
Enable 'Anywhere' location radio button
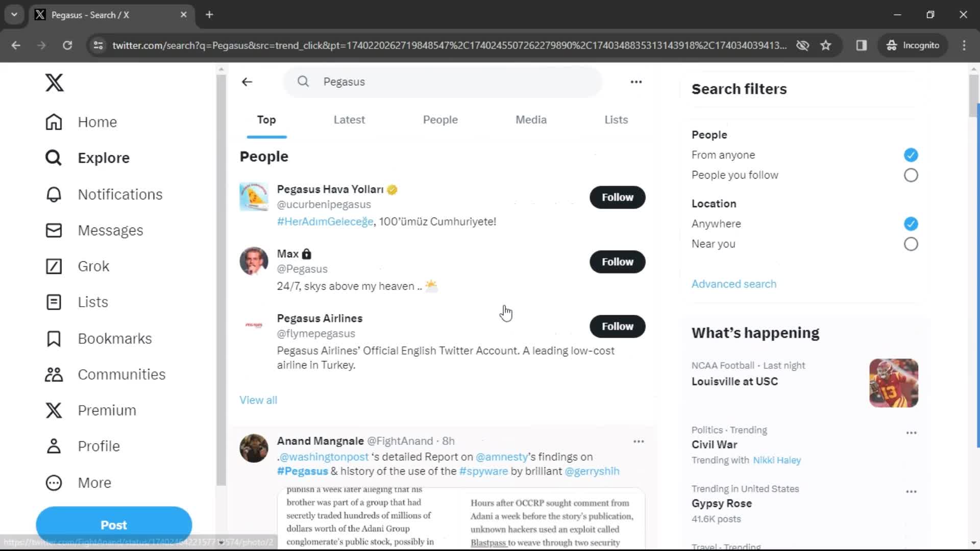(910, 223)
